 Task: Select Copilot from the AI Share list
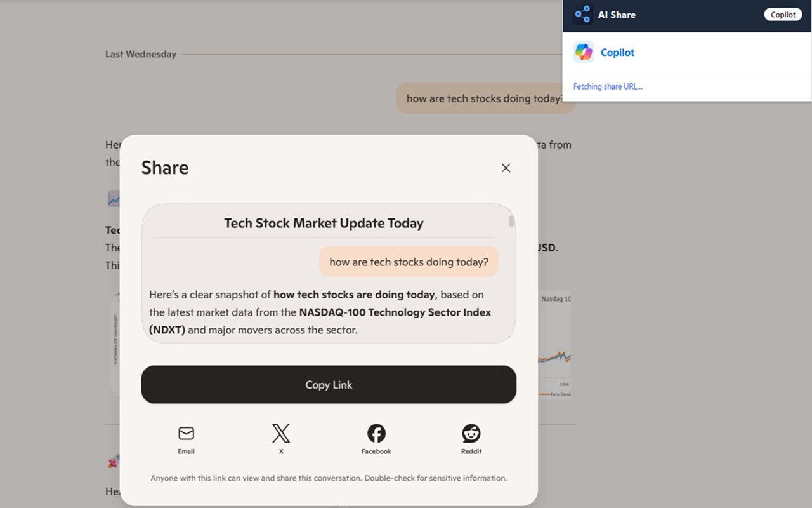(617, 52)
